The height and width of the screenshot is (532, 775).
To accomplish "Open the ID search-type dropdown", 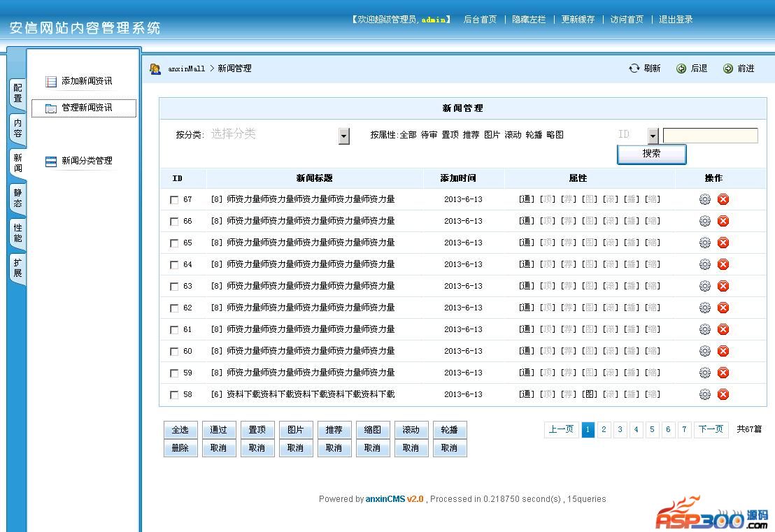I will pos(653,136).
